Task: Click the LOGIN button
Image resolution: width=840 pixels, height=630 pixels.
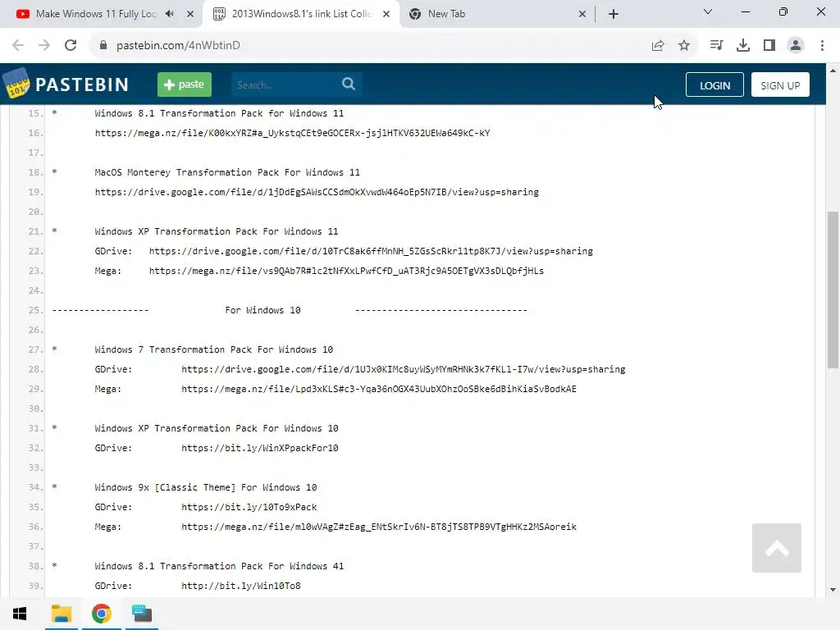Action: (714, 84)
